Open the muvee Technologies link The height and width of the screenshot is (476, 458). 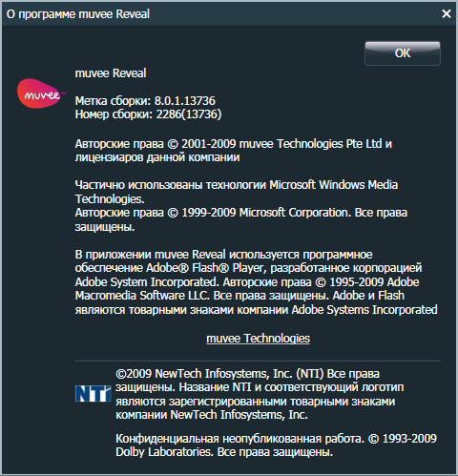pos(258,339)
